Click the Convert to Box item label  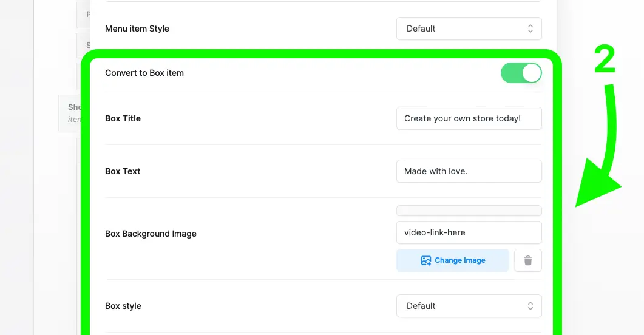coord(144,73)
